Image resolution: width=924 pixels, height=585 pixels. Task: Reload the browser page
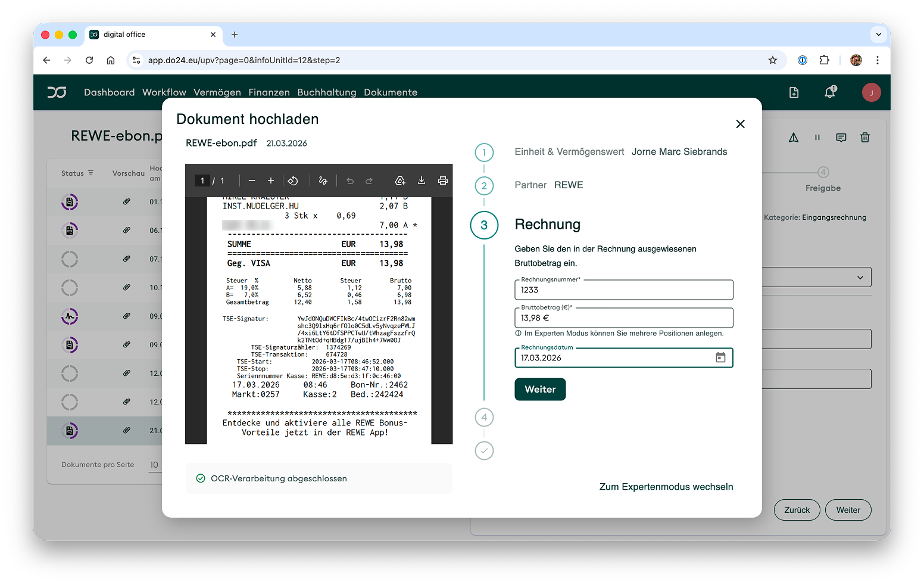[89, 60]
